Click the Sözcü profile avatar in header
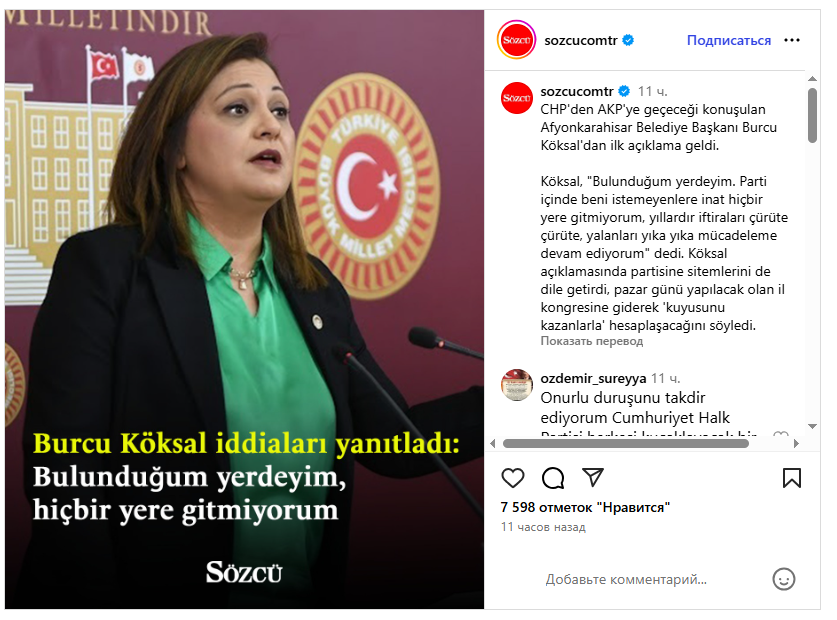Screen dimensions: 837x620 [x=516, y=40]
